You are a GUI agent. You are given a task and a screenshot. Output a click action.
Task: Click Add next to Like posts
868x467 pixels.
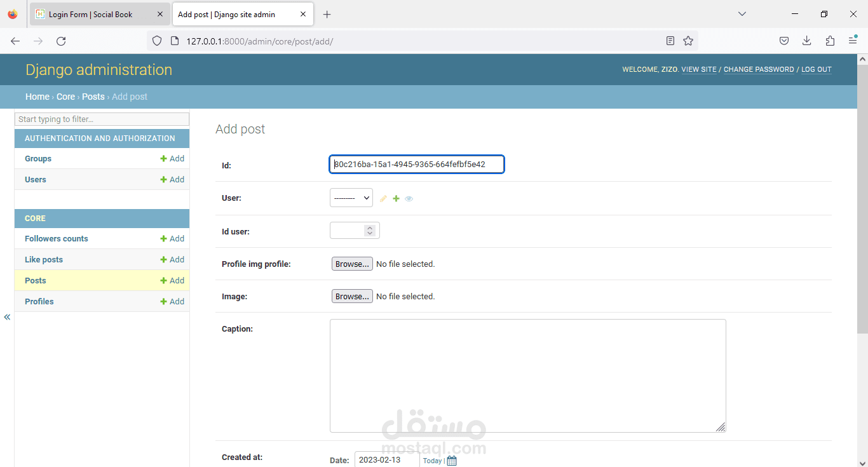[172, 260]
